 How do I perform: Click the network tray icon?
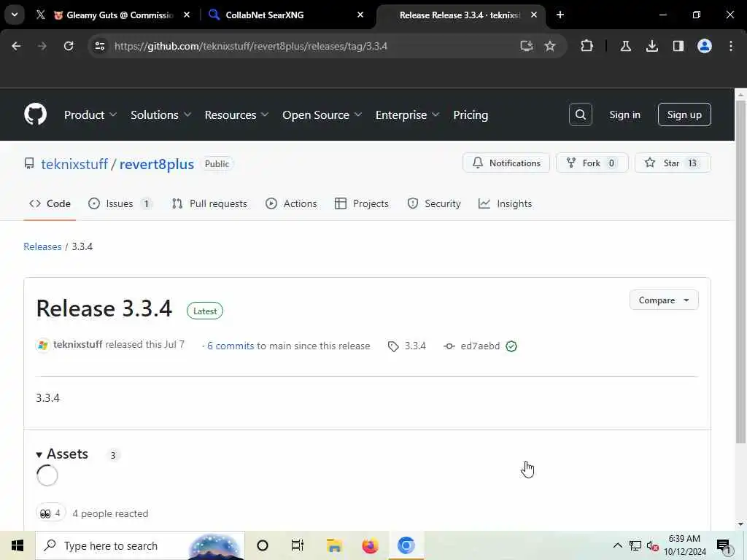(x=635, y=545)
